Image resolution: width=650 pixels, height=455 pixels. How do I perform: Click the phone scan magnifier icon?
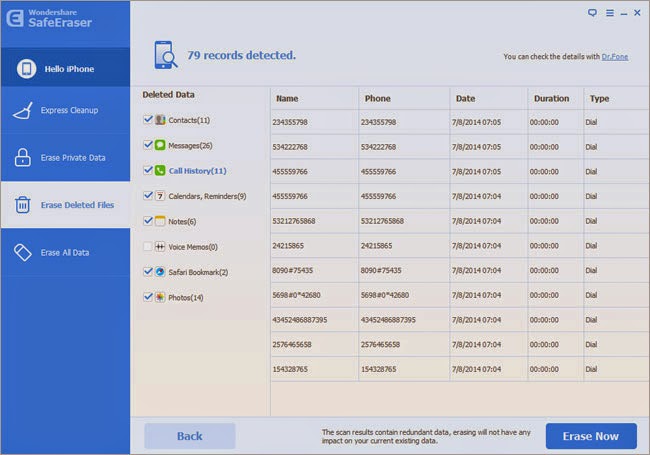pos(165,55)
